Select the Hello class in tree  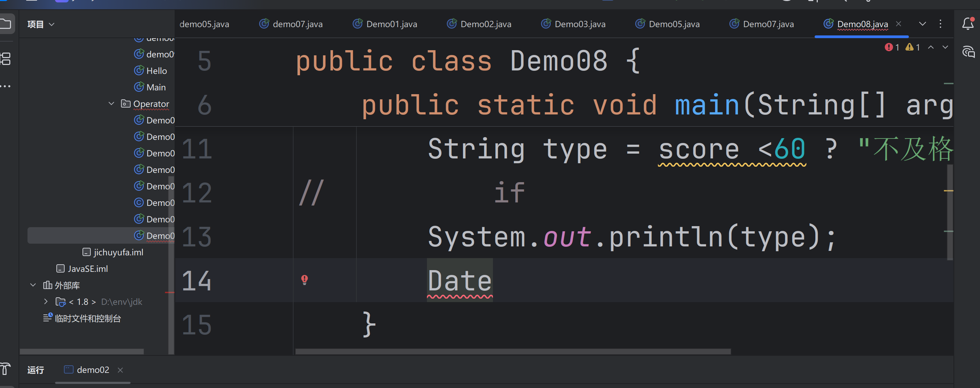(x=156, y=71)
